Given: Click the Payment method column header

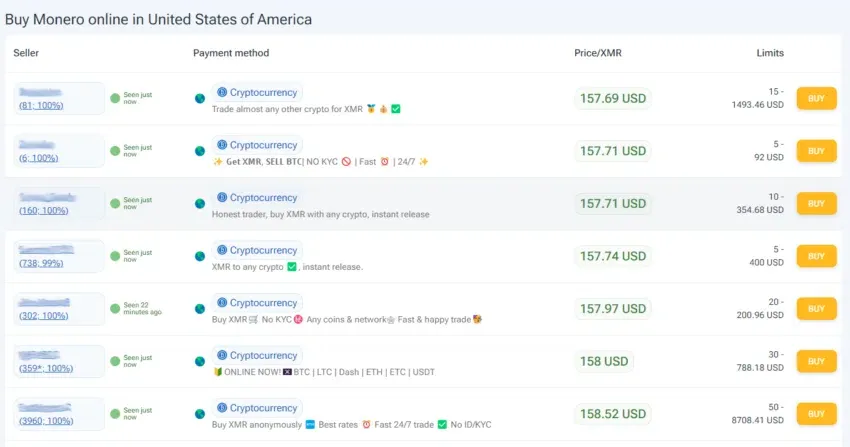Looking at the screenshot, I should point(231,53).
